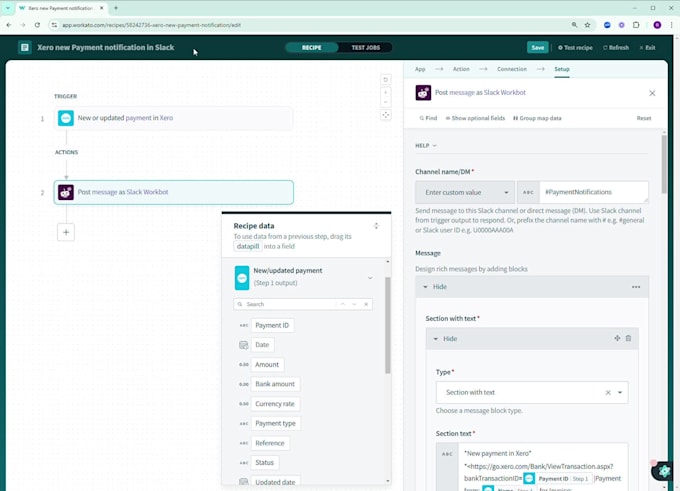
Task: Bookmark this page with the star
Action: pyautogui.click(x=588, y=25)
